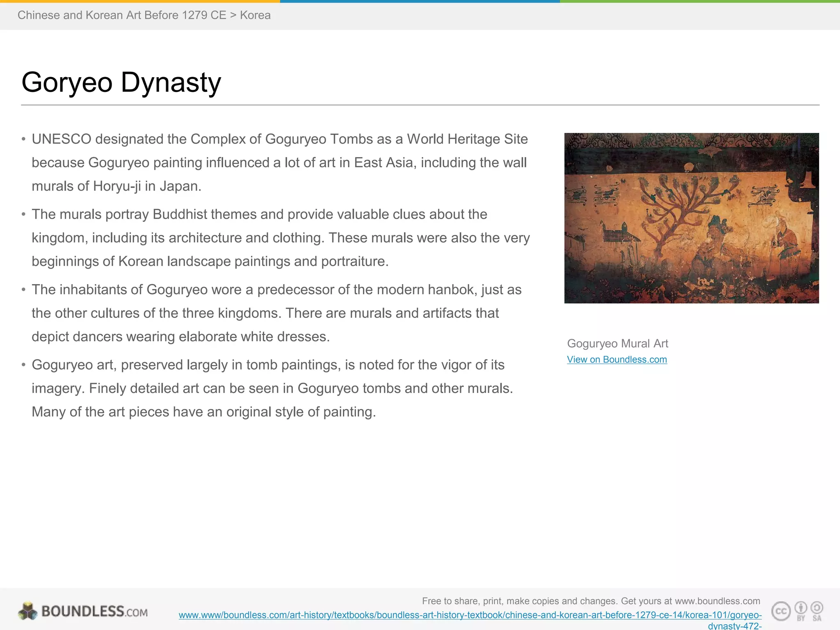Click the bullet mentioning modern hanbok
Viewport: 840px width, 630px height.
click(276, 313)
